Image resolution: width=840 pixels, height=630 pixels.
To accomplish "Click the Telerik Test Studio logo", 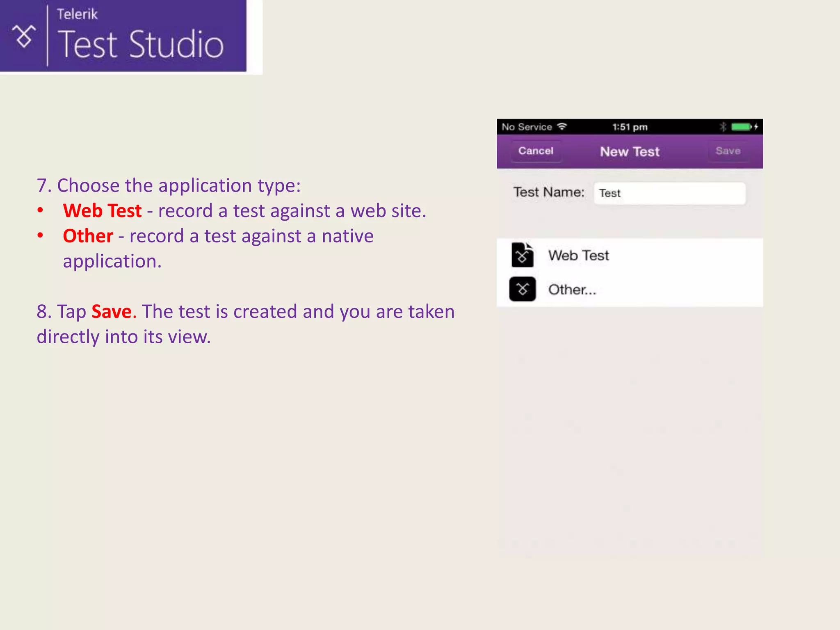I will [x=123, y=36].
